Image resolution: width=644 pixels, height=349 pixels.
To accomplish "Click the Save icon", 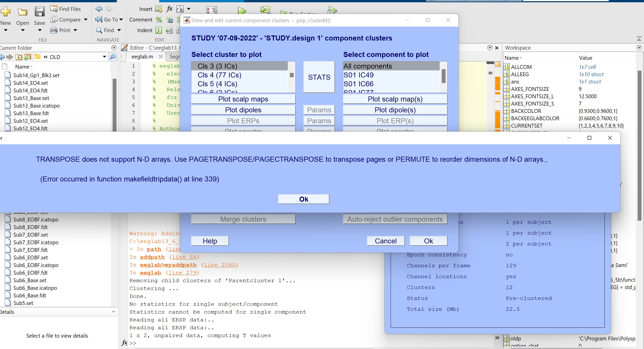I will click(39, 12).
